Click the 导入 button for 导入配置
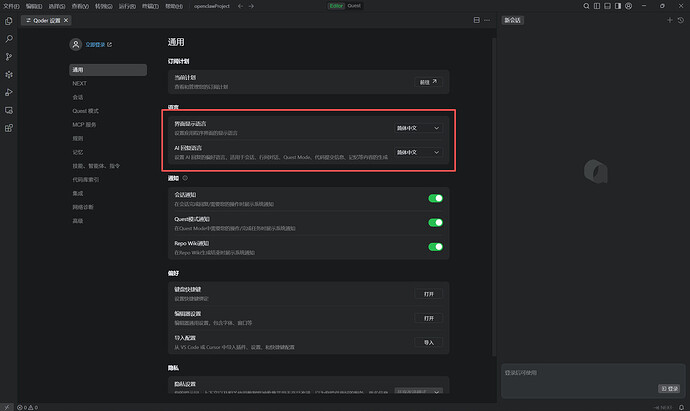Image resolution: width=690 pixels, height=411 pixels. [428, 342]
